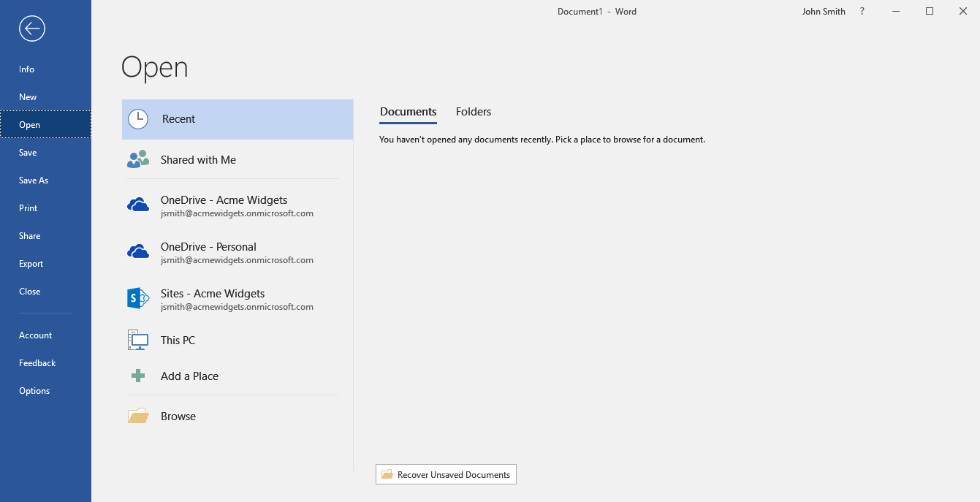Click the OneDrive - Personal cloud icon
Screen dimensions: 980x502
pos(138,253)
